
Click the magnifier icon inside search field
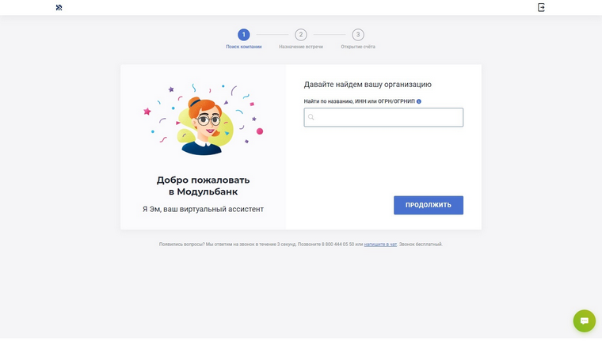[x=311, y=117]
